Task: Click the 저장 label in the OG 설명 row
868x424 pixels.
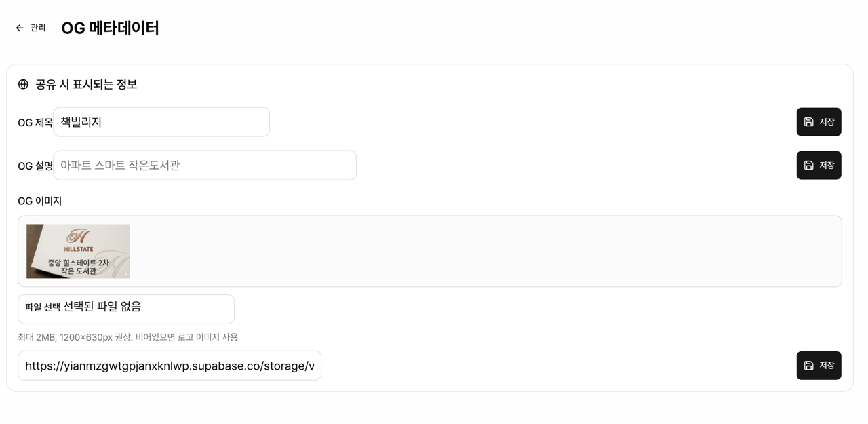Action: [x=827, y=166]
